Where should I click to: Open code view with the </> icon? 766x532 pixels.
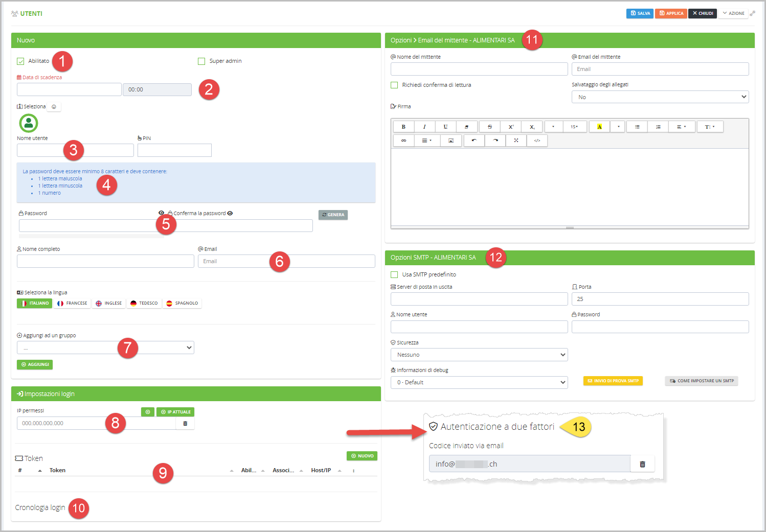tap(537, 141)
